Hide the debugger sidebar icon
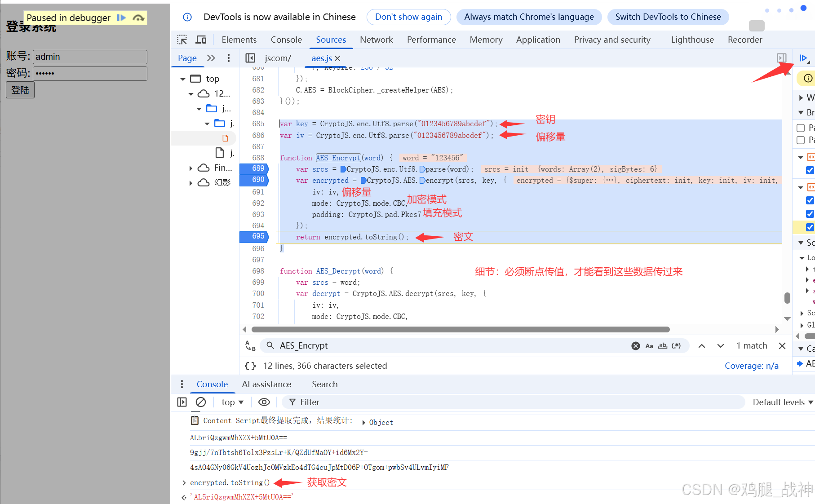 coord(782,58)
